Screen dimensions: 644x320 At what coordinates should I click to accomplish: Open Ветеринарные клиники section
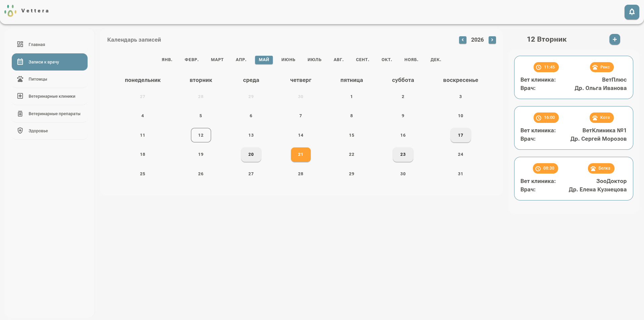(x=50, y=96)
